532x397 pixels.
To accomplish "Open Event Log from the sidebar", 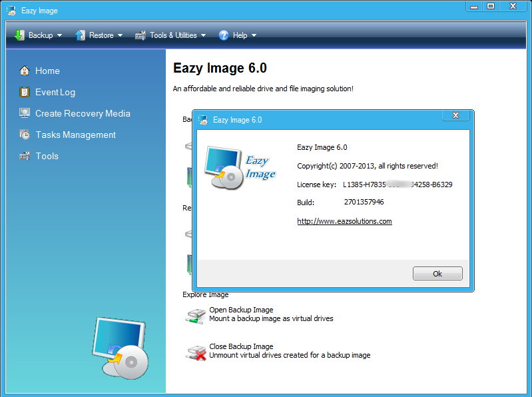I will coord(55,92).
